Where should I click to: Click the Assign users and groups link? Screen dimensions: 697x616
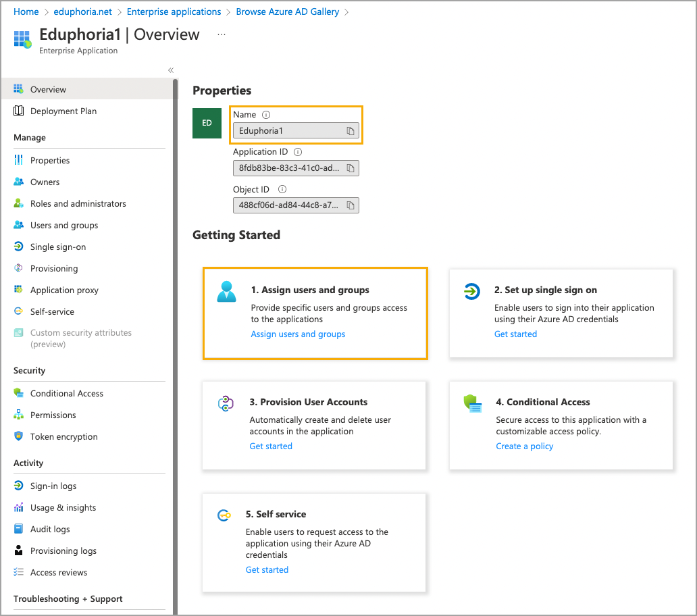[298, 334]
